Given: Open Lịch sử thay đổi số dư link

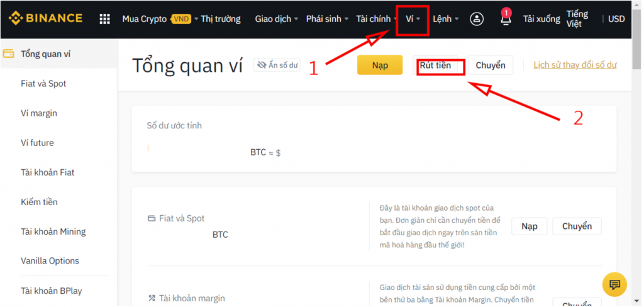Looking at the screenshot, I should 575,65.
